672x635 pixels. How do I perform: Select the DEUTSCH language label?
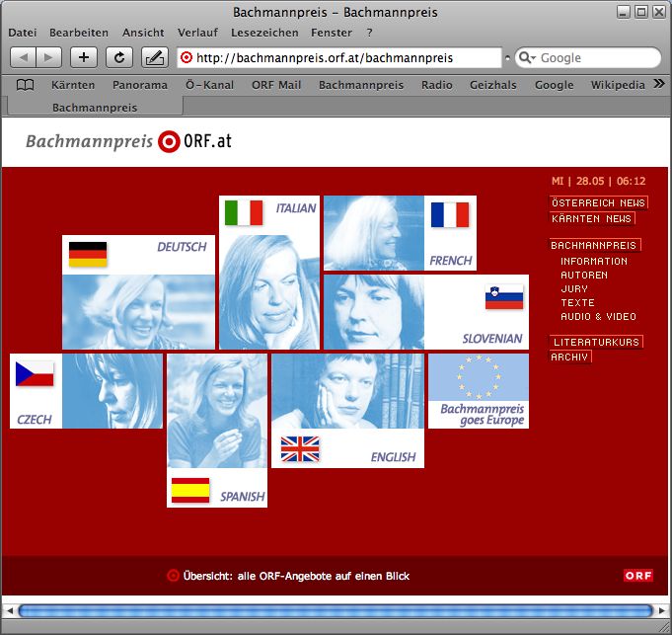[182, 247]
